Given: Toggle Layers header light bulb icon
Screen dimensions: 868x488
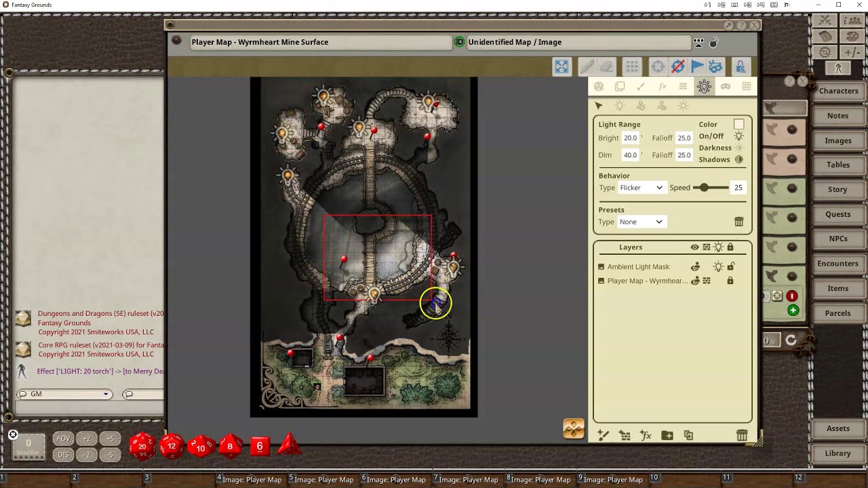Looking at the screenshot, I should pyautogui.click(x=718, y=247).
